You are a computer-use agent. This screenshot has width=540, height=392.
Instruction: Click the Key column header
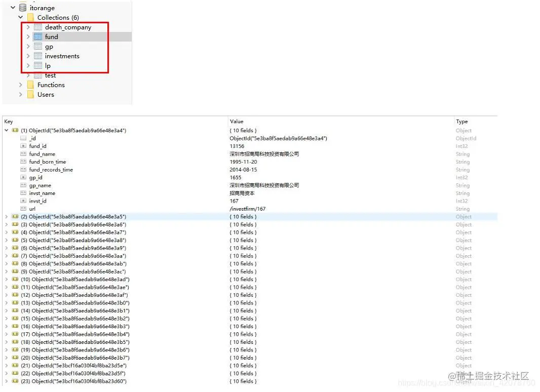9,121
